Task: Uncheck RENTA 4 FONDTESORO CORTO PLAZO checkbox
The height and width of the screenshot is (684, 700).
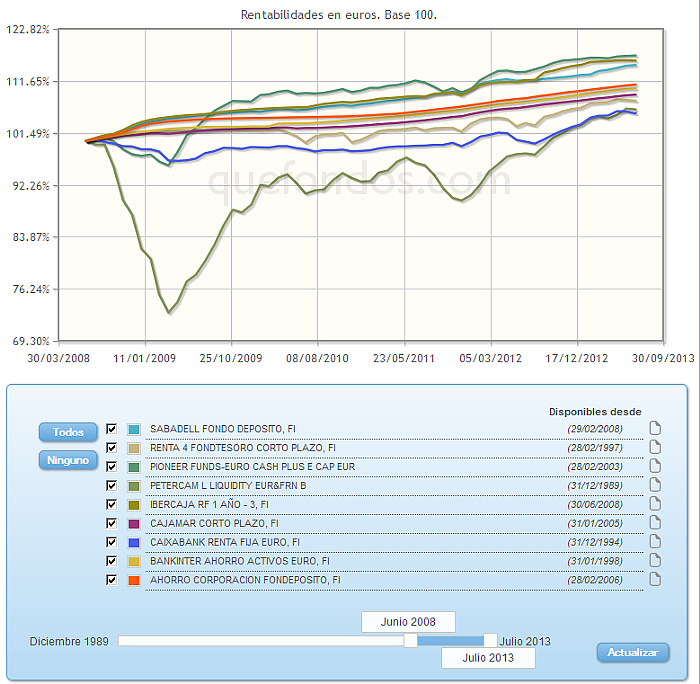Action: click(112, 448)
